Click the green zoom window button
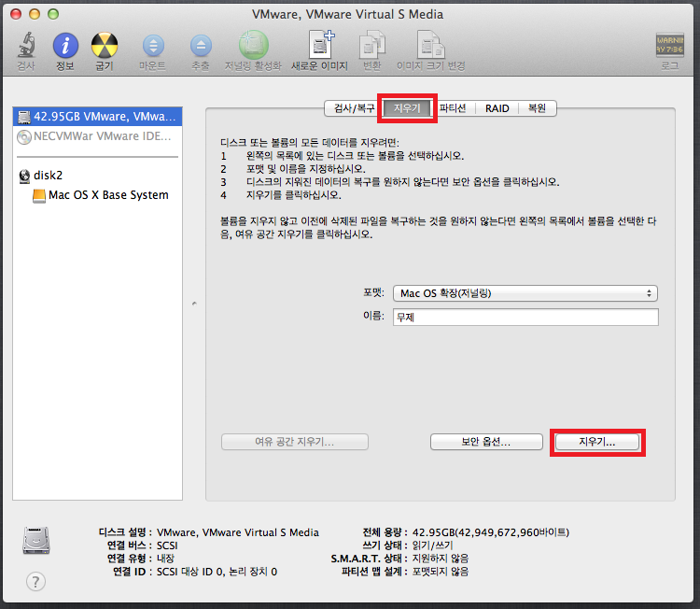700x609 pixels. (53, 14)
